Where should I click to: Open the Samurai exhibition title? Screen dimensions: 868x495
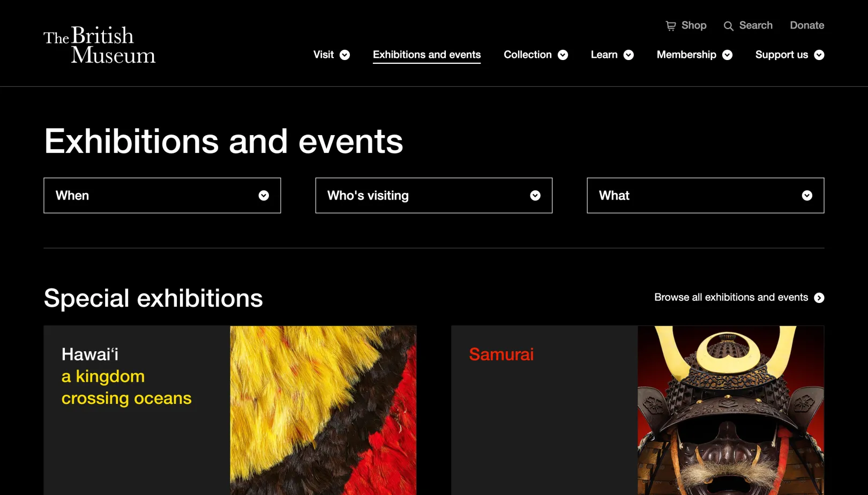(x=501, y=354)
